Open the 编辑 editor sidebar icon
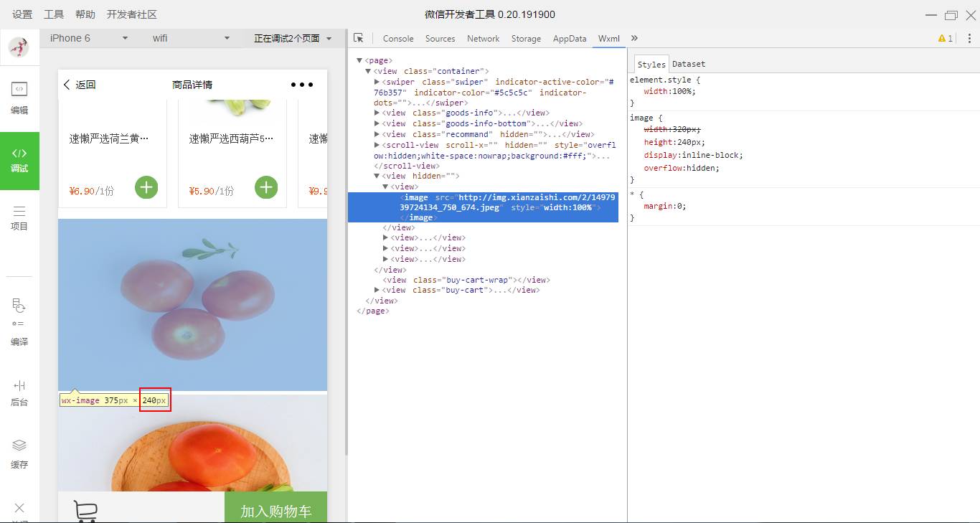The image size is (980, 523). tap(19, 97)
